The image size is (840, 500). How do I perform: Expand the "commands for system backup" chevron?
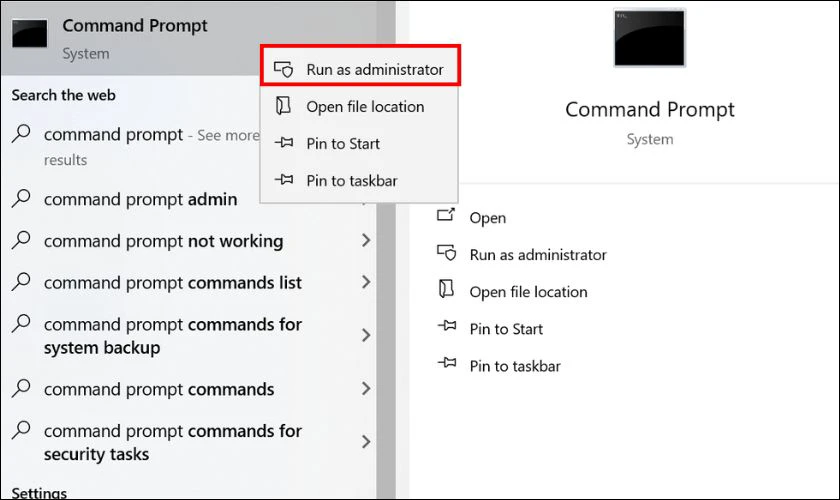click(366, 336)
